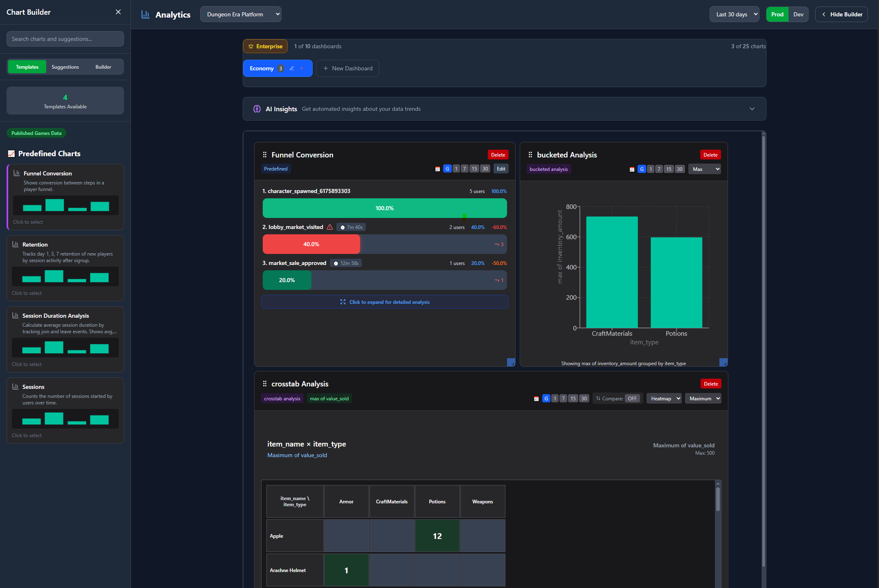This screenshot has height=588, width=879.
Task: Click the Funnel Conversion card drag handle
Action: (265, 155)
